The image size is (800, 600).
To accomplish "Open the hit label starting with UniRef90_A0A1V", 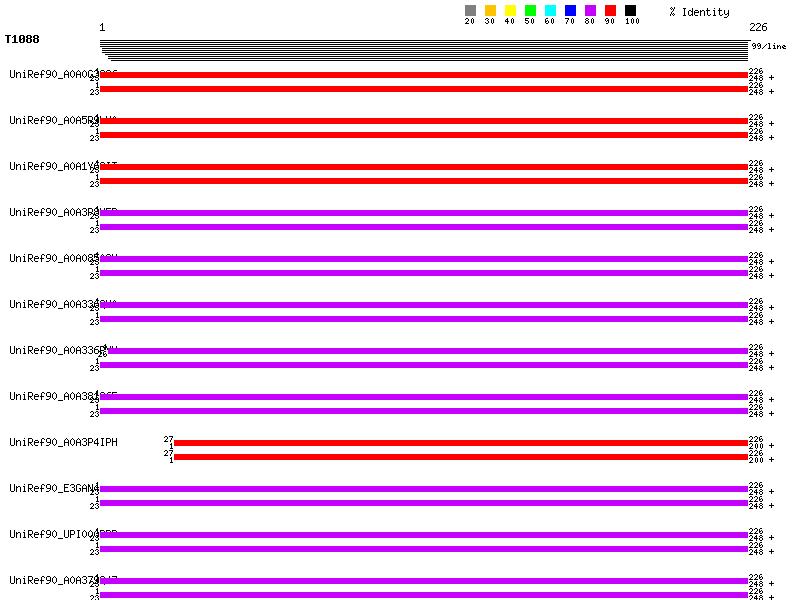I will click(63, 166).
